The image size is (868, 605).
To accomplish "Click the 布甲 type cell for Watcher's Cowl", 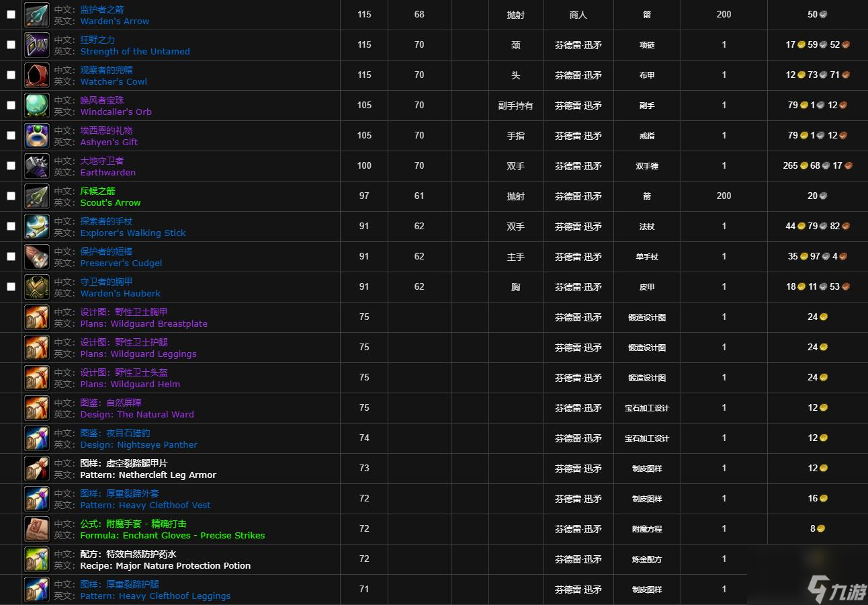I will click(x=647, y=75).
